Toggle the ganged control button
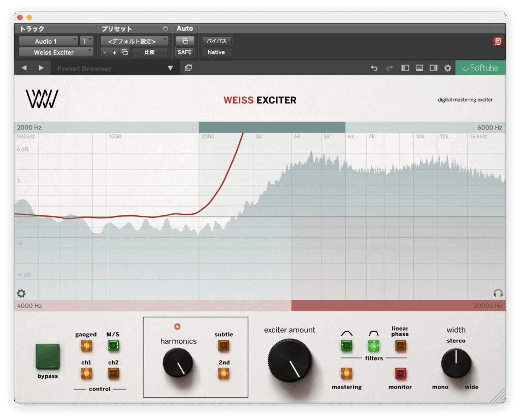Screen dimensions: 520x420 click(86, 346)
